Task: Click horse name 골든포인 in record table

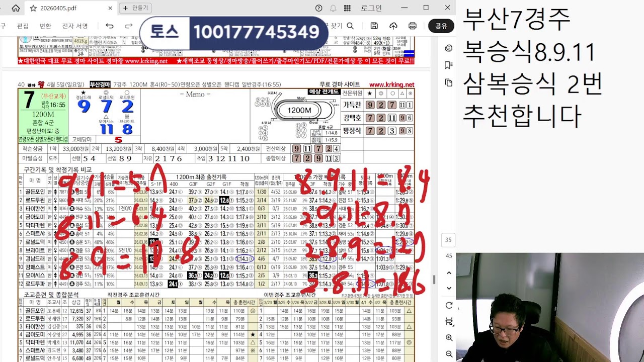Action: tap(35, 192)
